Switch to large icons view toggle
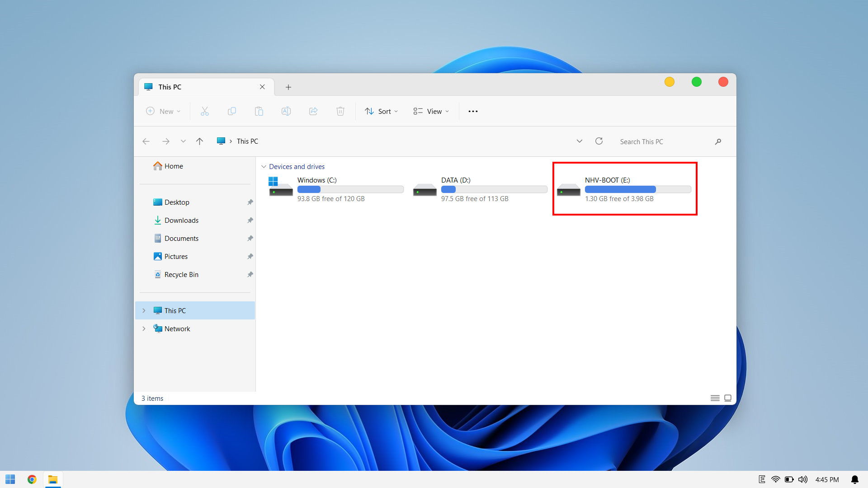The image size is (868, 488). click(728, 398)
